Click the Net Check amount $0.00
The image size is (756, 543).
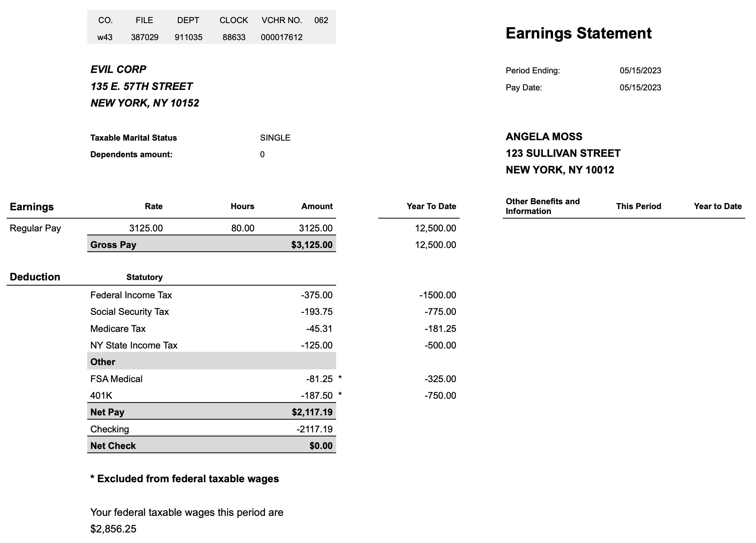coord(321,446)
